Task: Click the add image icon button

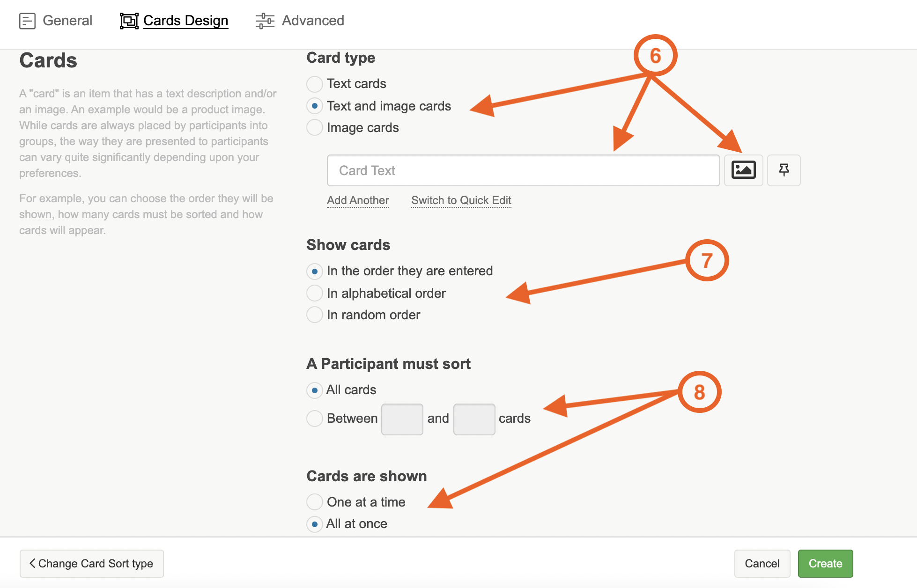Action: [x=743, y=170]
